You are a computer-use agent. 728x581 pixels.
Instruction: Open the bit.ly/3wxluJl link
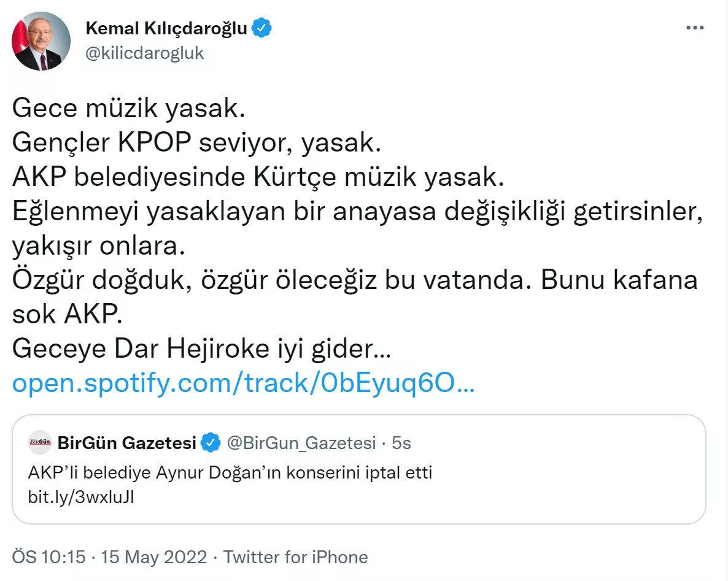coord(81,497)
